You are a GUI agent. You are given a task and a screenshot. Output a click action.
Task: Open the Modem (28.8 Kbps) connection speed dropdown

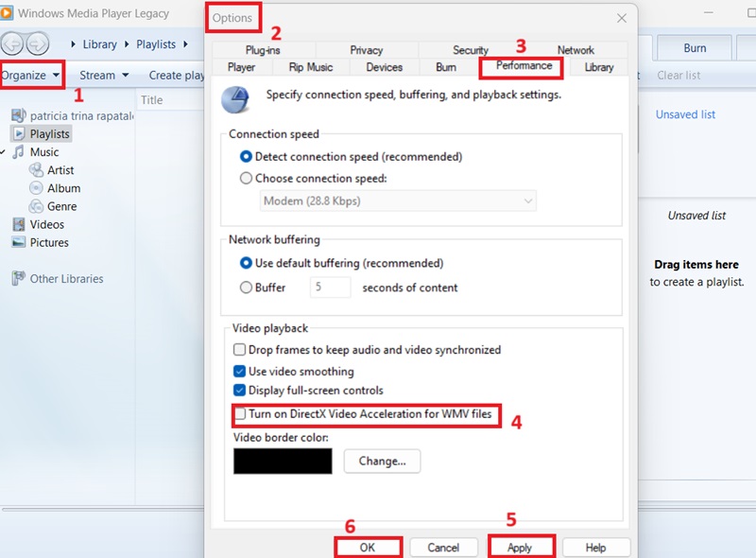point(398,201)
